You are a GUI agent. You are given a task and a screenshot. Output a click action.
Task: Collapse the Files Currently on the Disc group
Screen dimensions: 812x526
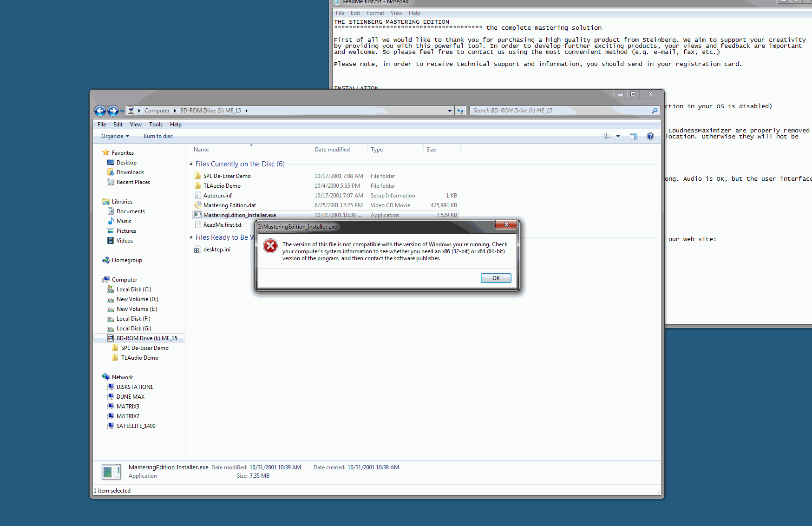(191, 164)
